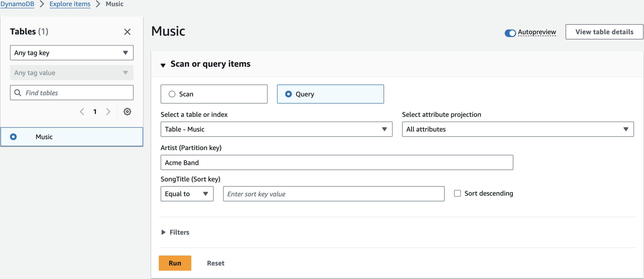644x279 pixels.
Task: Click DynamoDB breadcrumb link
Action: pyautogui.click(x=17, y=4)
